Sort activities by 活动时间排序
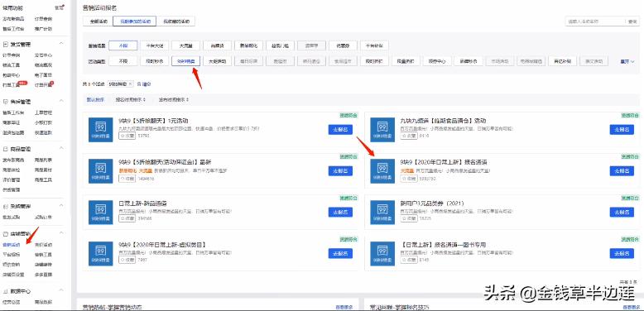Viewport: 644px width, 311px height. pyautogui.click(x=173, y=100)
